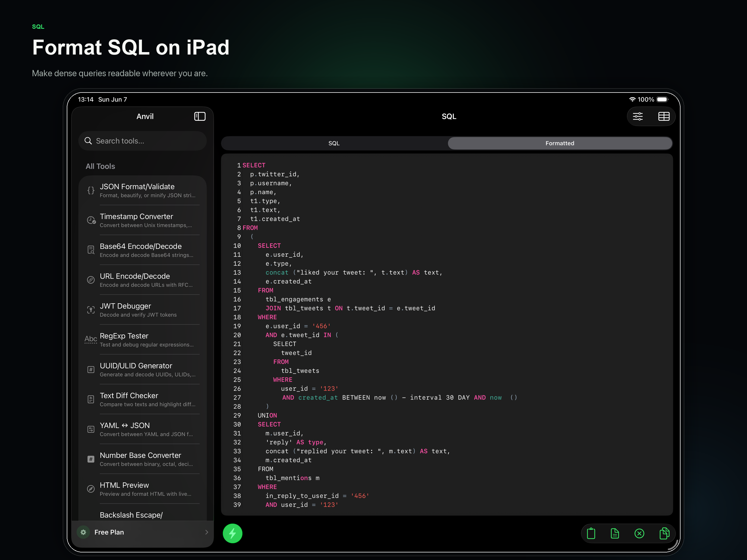Switch layout with the table grid icon
747x560 pixels.
pos(664,116)
